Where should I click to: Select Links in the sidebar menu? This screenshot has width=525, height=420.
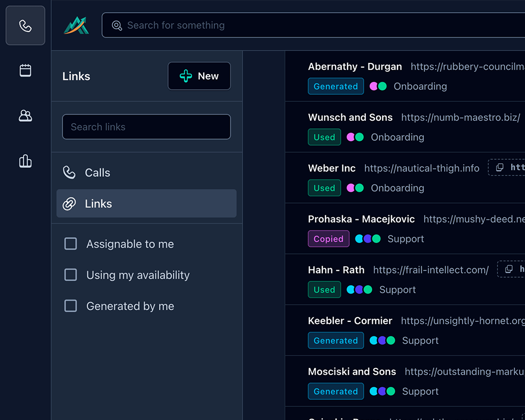point(146,204)
